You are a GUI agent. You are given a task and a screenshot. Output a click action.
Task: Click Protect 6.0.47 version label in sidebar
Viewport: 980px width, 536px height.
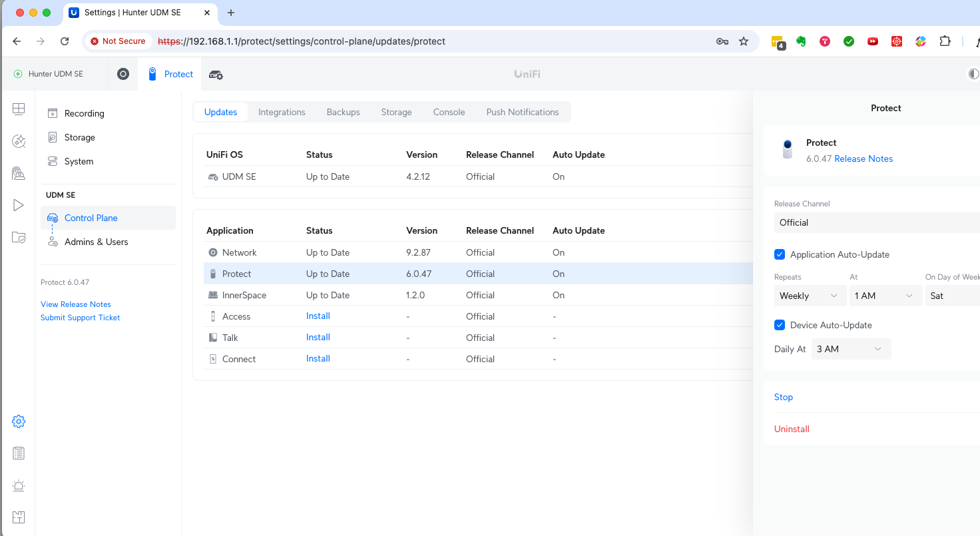(65, 282)
